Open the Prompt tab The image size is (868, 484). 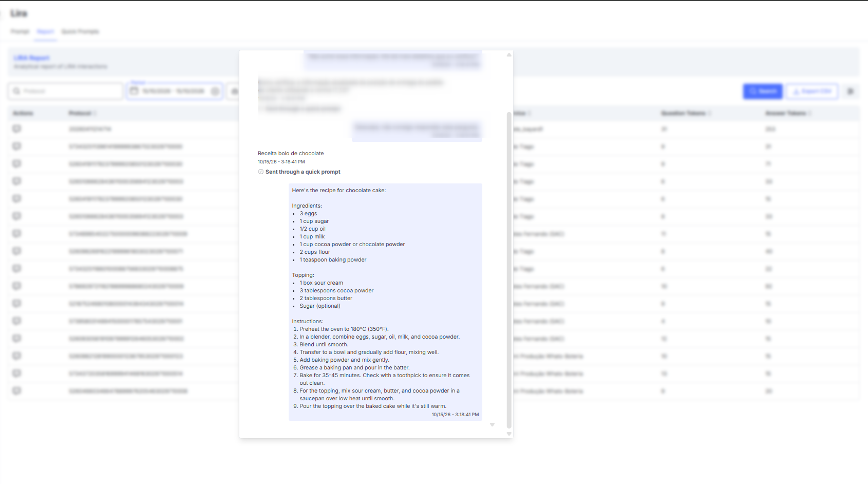(x=20, y=32)
